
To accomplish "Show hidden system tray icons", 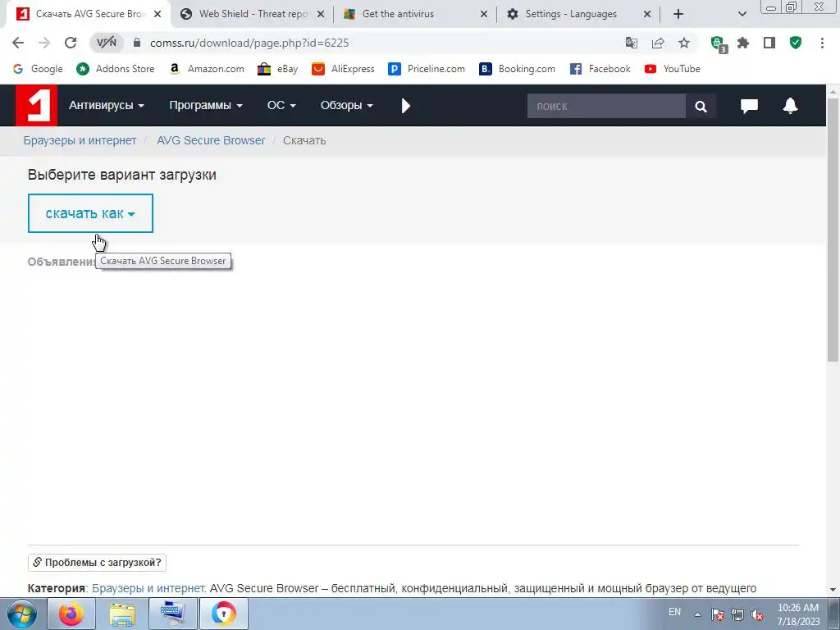I will click(x=697, y=614).
